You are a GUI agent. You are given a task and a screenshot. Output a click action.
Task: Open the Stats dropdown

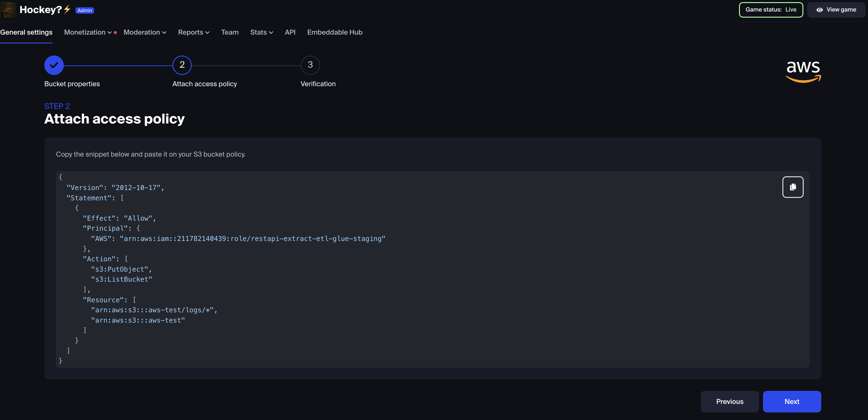[x=262, y=32]
